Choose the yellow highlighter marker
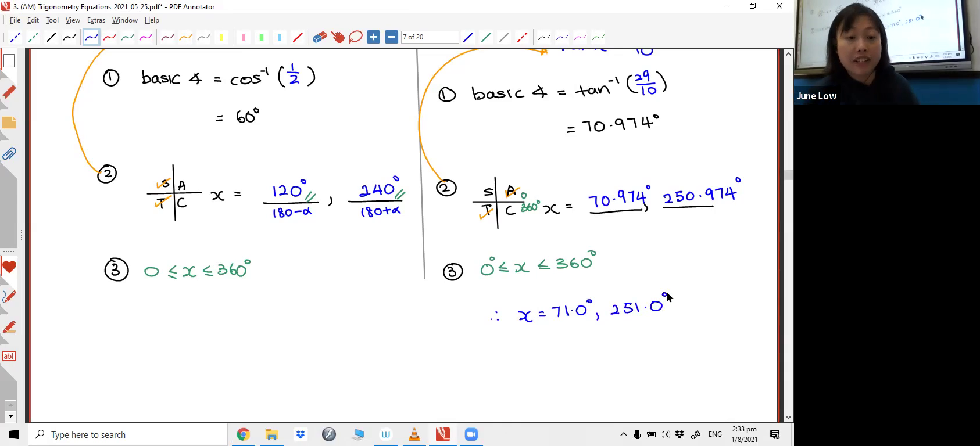Image resolution: width=980 pixels, height=446 pixels. tap(221, 37)
